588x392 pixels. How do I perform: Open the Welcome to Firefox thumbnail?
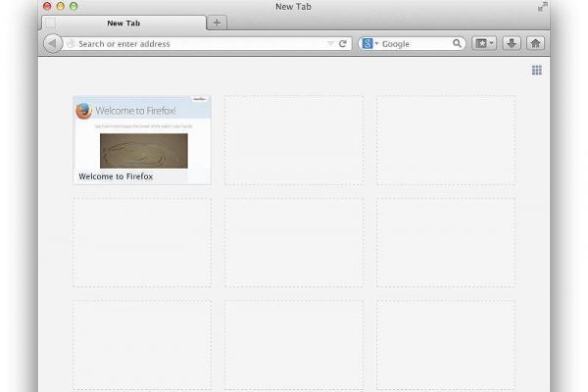pos(142,139)
